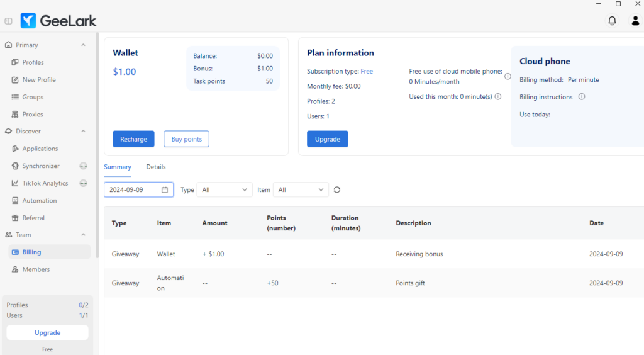Open the Type filter dropdown
Image resolution: width=644 pixels, height=355 pixels.
pos(225,190)
